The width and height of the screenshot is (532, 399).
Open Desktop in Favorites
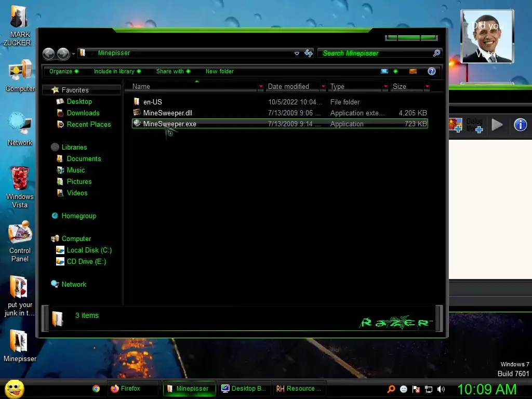[79, 101]
